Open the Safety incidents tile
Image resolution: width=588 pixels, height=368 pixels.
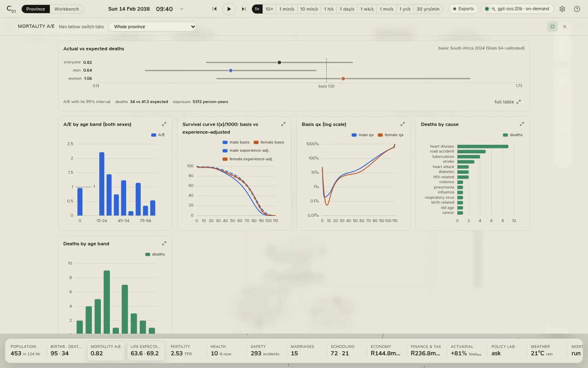(266, 350)
